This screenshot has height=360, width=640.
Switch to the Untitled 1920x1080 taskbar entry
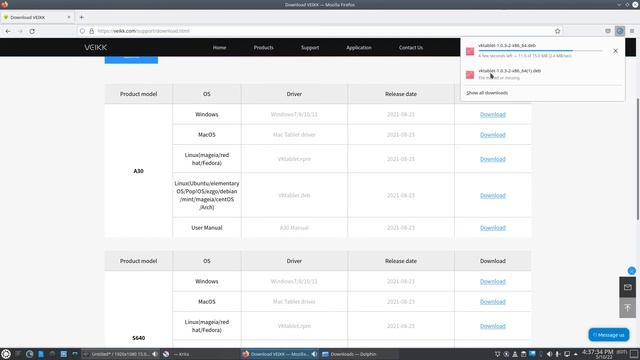[120, 354]
